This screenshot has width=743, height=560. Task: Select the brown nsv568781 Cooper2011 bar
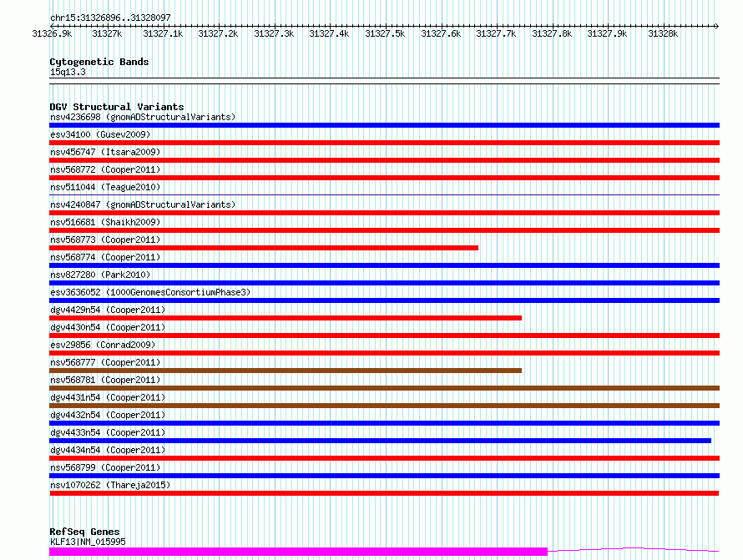pos(384,388)
